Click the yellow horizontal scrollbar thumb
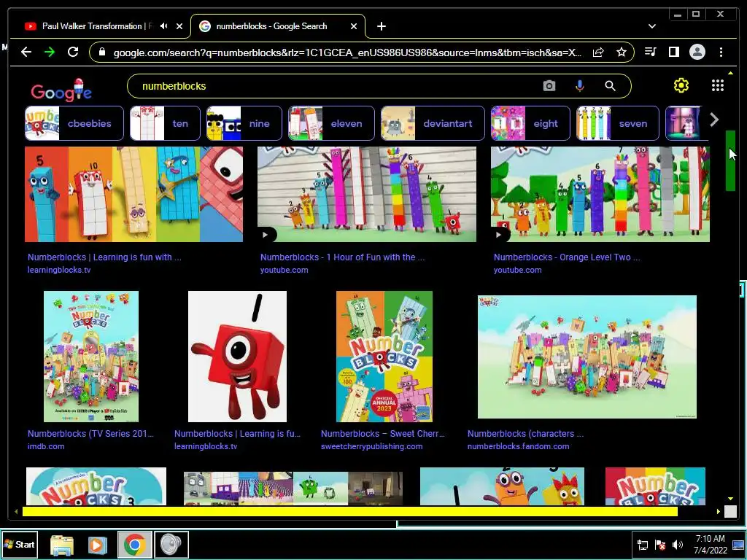This screenshot has width=747, height=560. 349,511
